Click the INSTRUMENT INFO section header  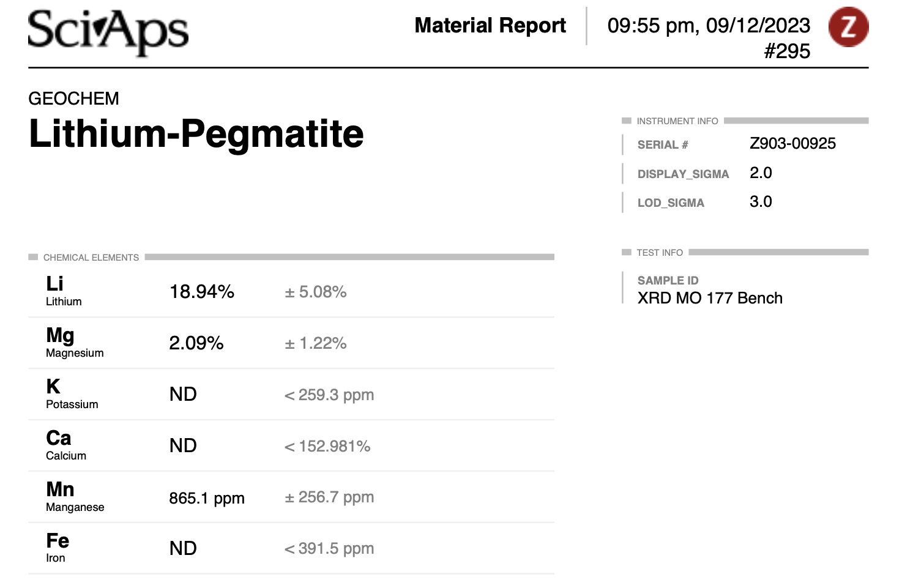(x=677, y=121)
